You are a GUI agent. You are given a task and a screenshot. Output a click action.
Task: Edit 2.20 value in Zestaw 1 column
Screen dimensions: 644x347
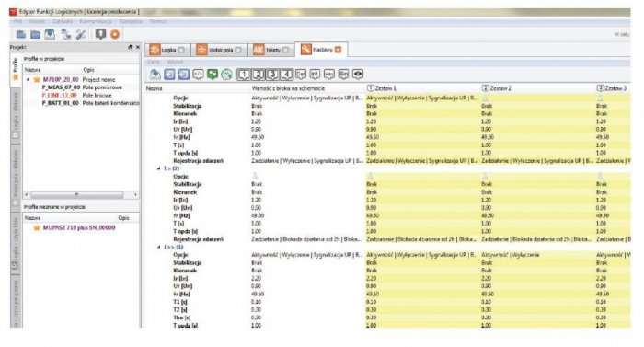[371, 278]
